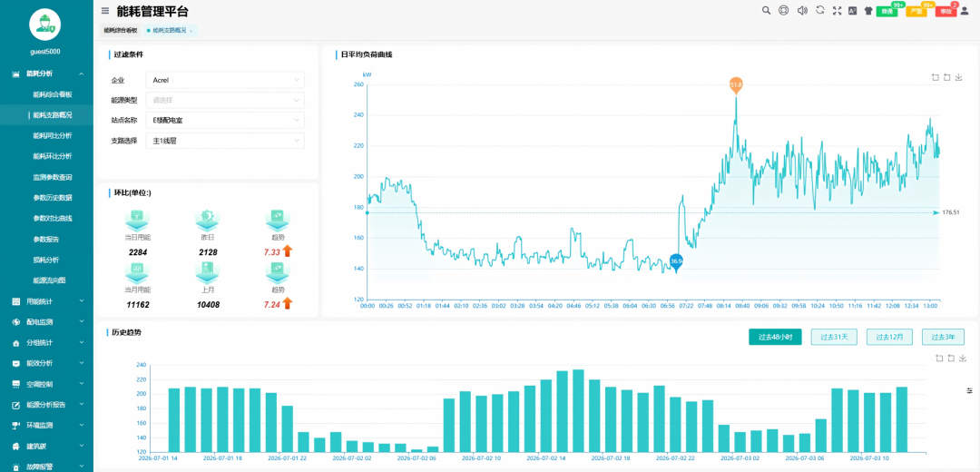980x472 pixels.
Task: Click the 当日用能 card icon
Action: pos(138,220)
